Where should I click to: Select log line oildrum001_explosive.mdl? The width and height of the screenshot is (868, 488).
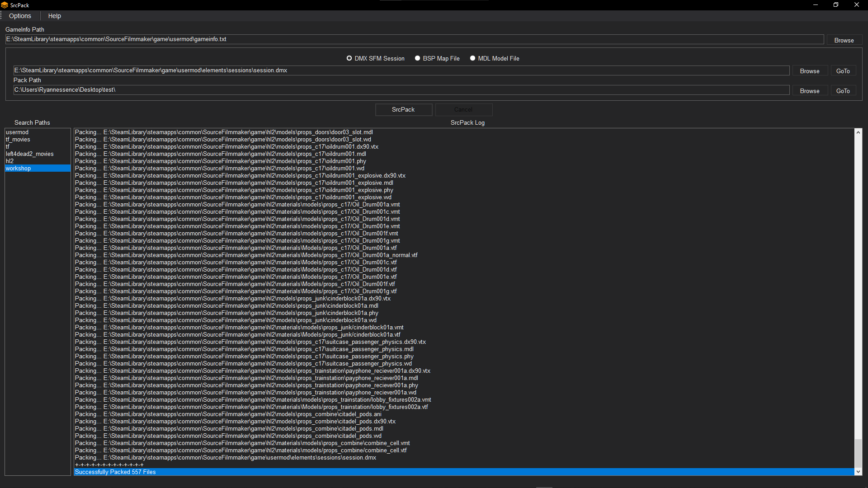(464, 183)
